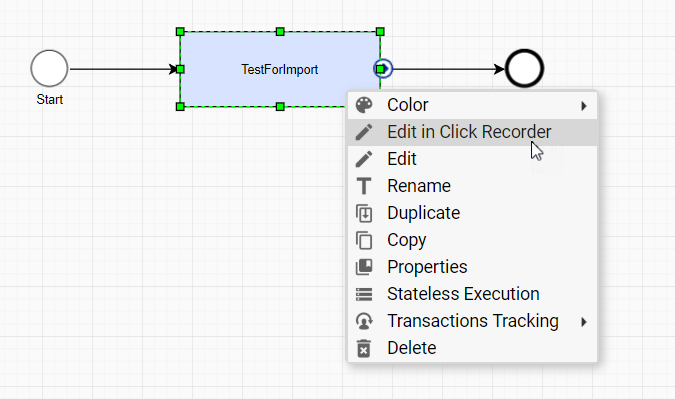Select the end event bold circle
The height and width of the screenshot is (399, 675).
point(524,68)
